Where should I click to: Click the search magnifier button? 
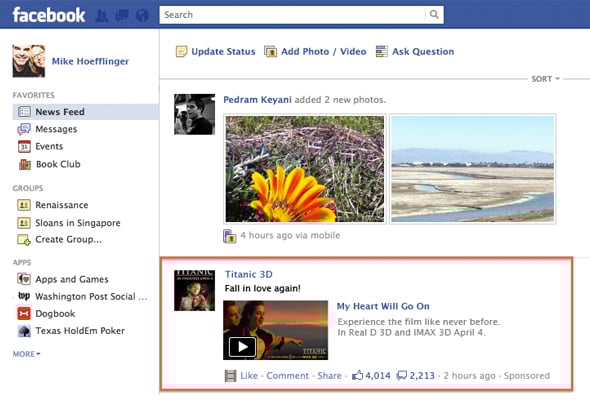tap(434, 15)
